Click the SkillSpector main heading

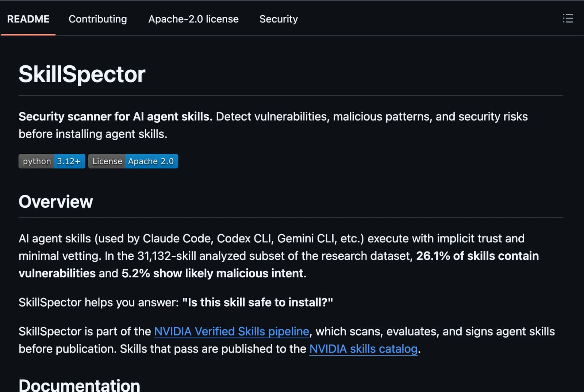[x=82, y=74]
